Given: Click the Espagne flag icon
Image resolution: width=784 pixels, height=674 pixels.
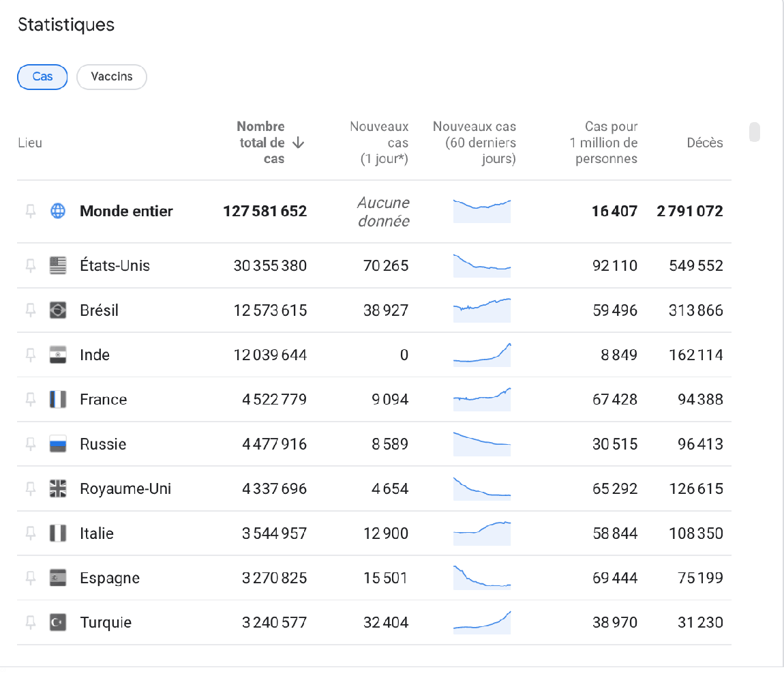Looking at the screenshot, I should click(58, 578).
